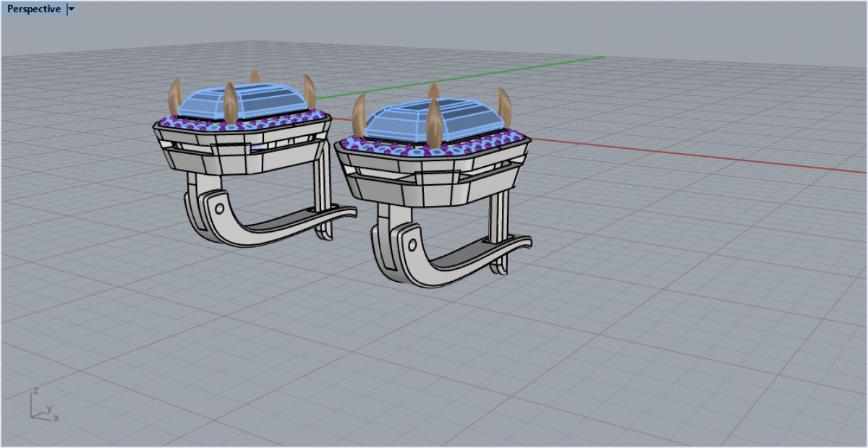The image size is (868, 448).
Task: Click the Perspective viewport title label
Action: (33, 9)
